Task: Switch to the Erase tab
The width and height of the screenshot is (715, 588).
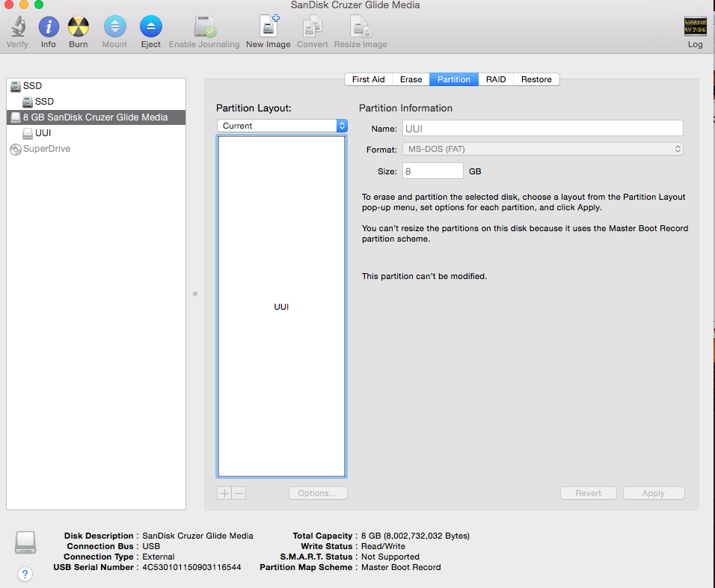Action: pyautogui.click(x=411, y=79)
